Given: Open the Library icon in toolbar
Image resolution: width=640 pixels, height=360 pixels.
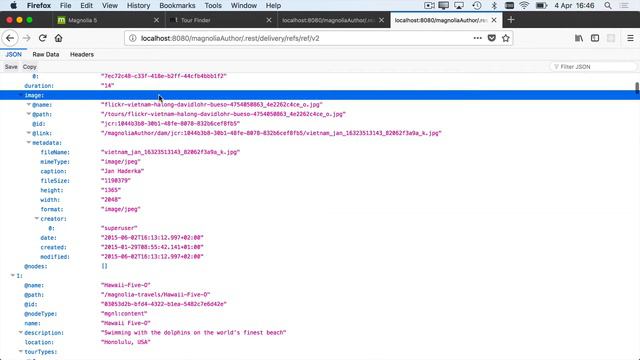Looking at the screenshot, I should pyautogui.click(x=579, y=38).
